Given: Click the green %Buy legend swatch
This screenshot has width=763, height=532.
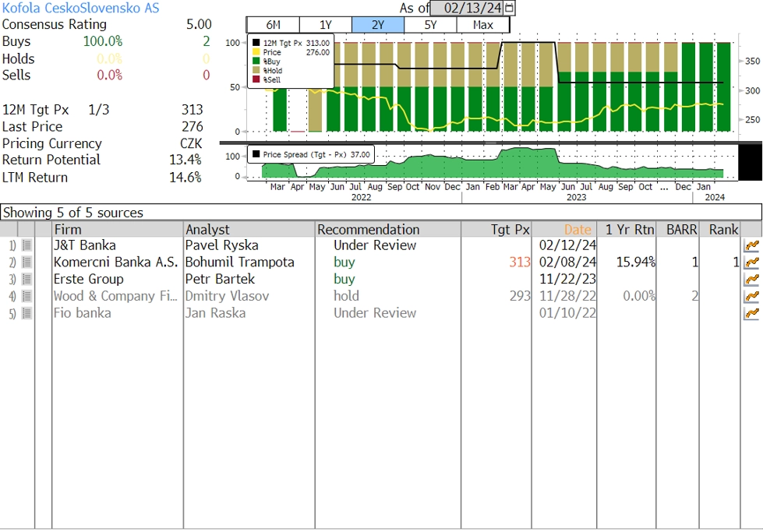Looking at the screenshot, I should pos(256,61).
